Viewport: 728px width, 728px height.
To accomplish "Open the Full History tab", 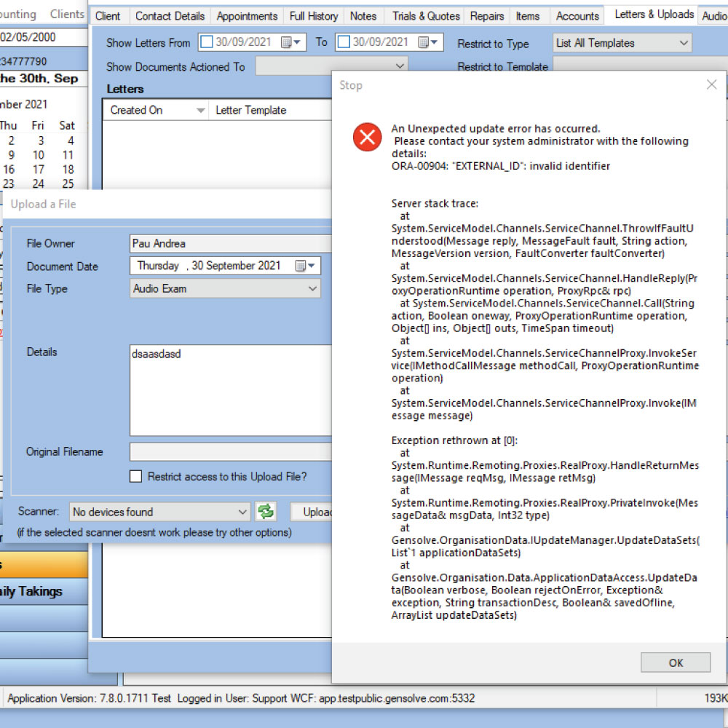I will 314,16.
